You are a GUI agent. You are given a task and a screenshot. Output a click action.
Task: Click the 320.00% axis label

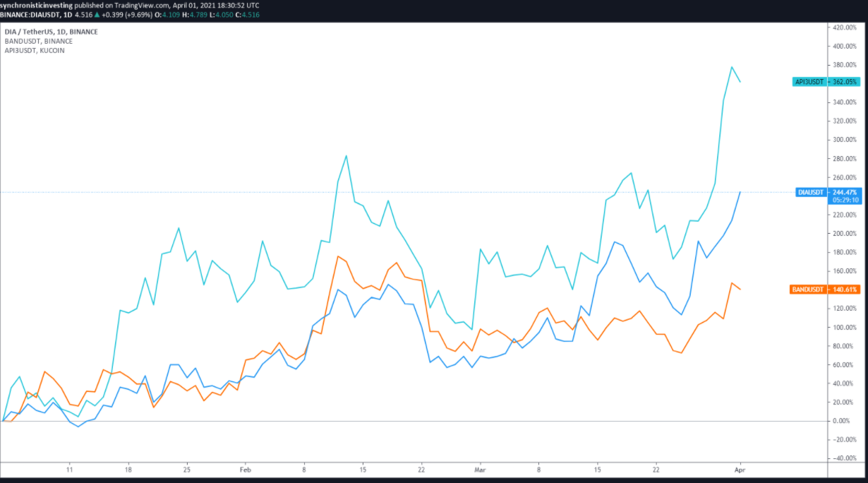[x=845, y=121]
